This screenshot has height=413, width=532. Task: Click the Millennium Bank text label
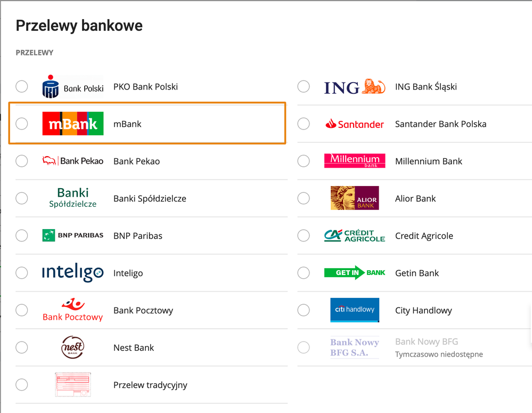(429, 161)
